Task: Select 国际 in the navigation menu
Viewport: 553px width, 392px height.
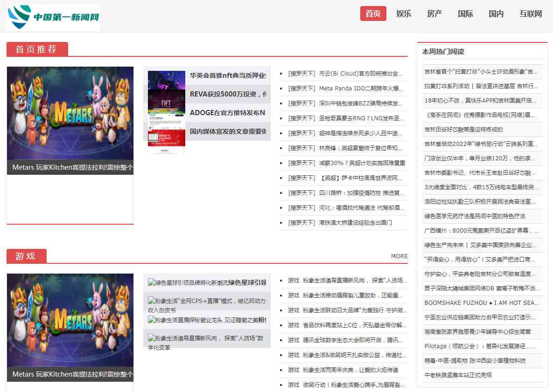Action: [465, 14]
